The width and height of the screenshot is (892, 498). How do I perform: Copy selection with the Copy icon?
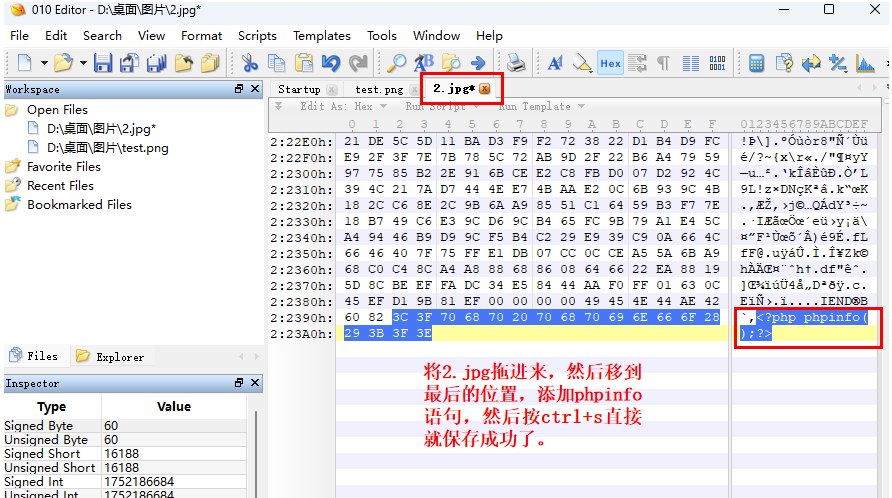tap(276, 63)
